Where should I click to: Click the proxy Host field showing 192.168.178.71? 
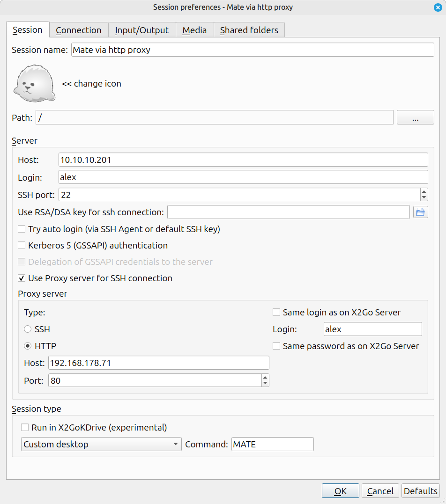(x=159, y=363)
